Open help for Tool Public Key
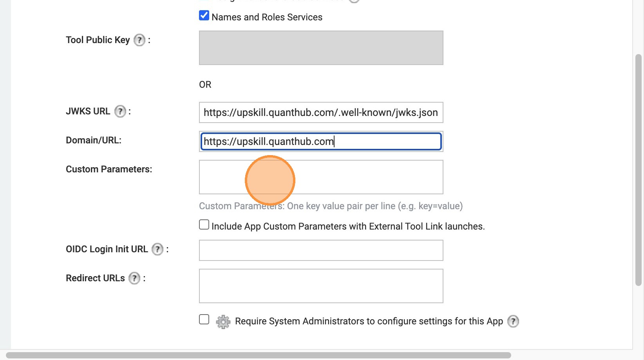Screen dimensions: 644x360 pos(139,40)
